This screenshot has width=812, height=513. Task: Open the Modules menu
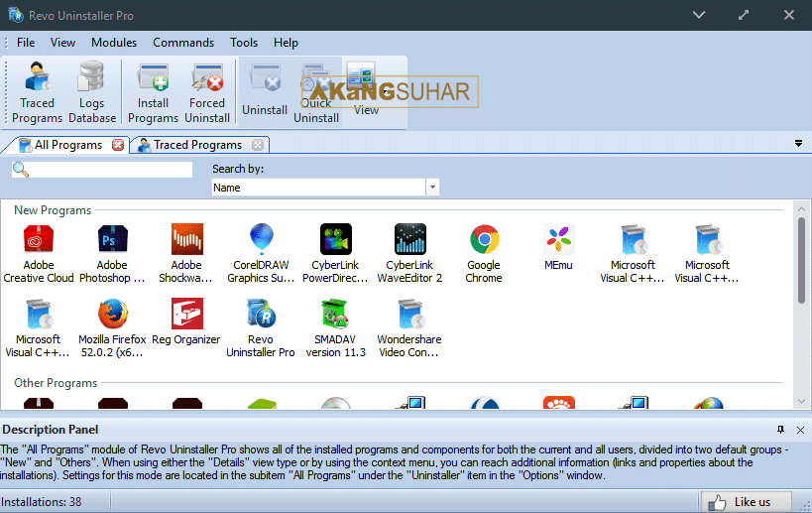[114, 43]
